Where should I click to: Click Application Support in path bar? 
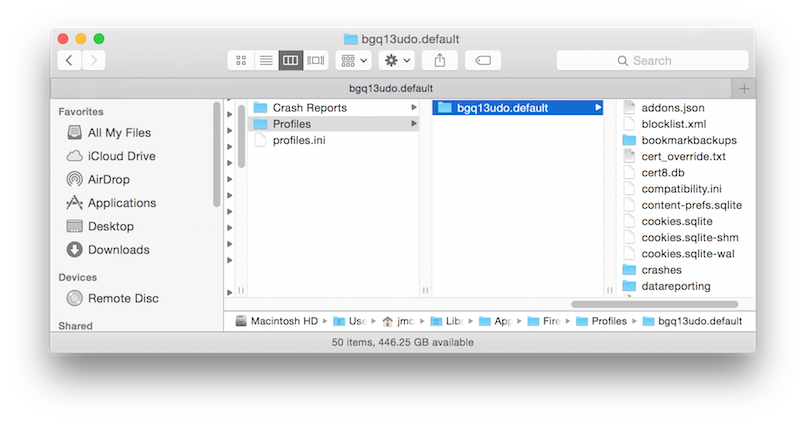496,321
